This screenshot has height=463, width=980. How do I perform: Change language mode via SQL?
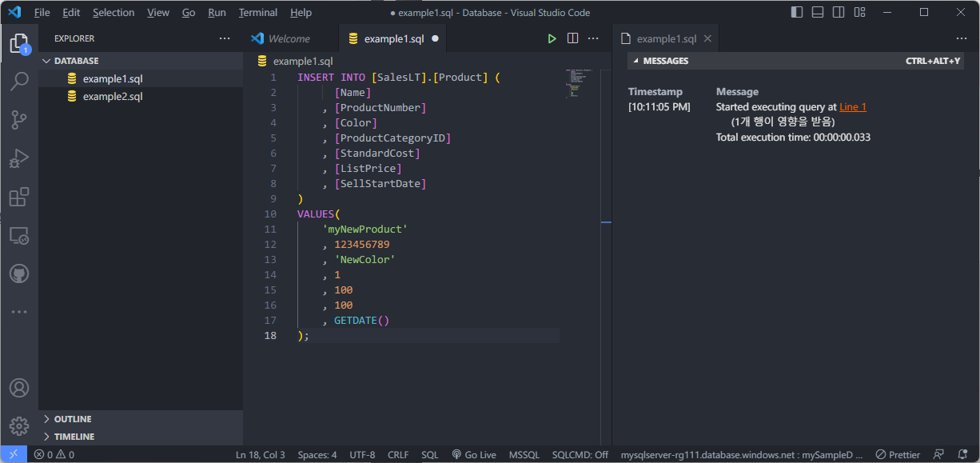click(430, 454)
